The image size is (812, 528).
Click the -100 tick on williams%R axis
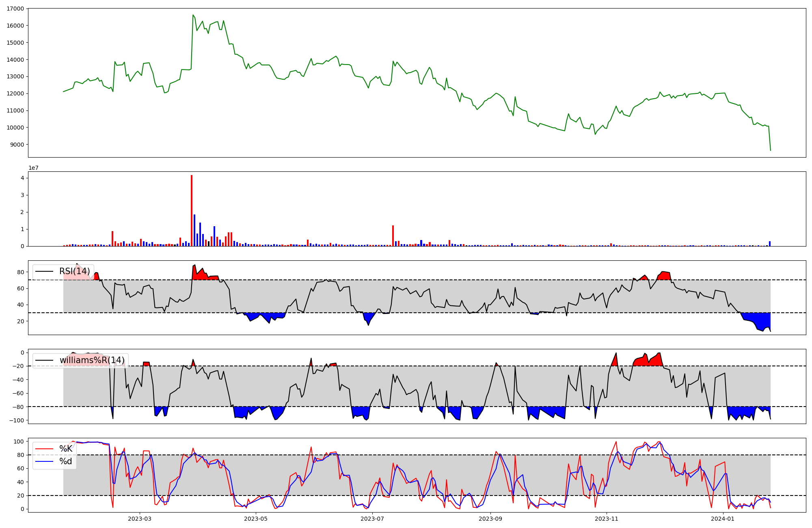(17, 420)
